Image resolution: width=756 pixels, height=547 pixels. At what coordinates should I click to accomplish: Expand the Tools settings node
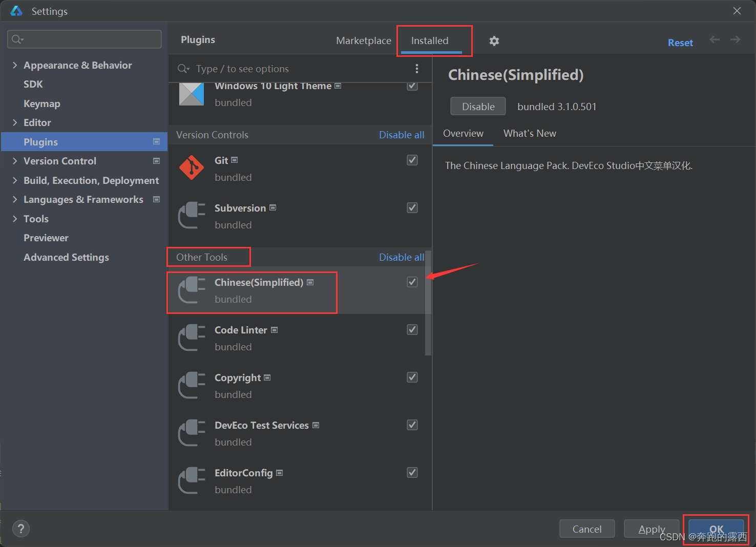point(15,219)
